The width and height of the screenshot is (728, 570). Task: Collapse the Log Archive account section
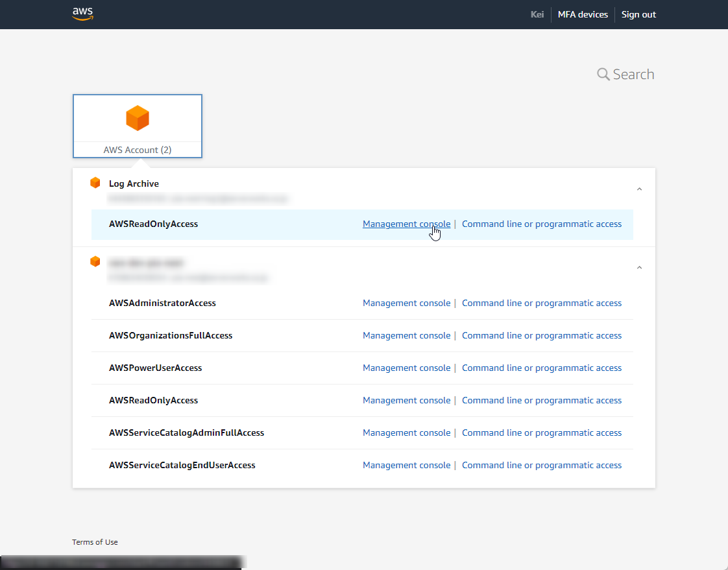(639, 189)
